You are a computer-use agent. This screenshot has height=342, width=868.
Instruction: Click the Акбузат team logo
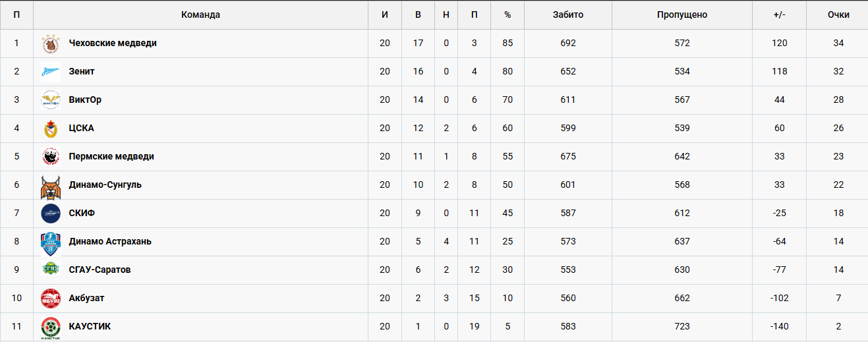(51, 299)
